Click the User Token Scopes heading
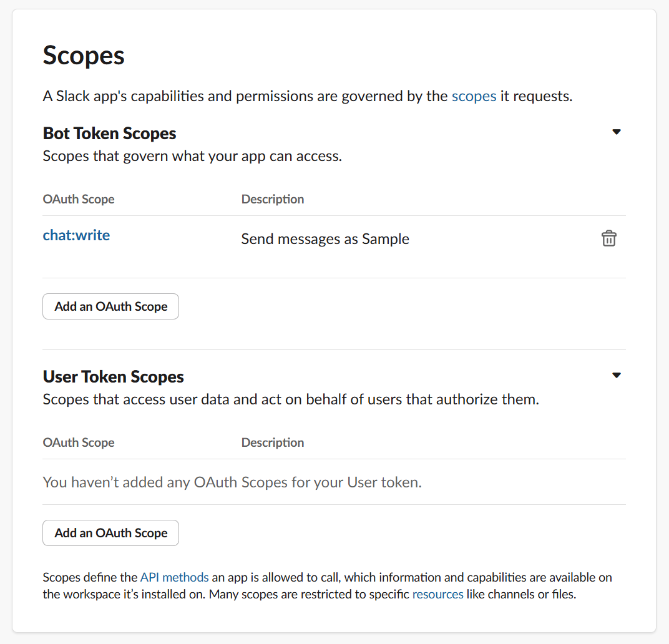 (x=113, y=376)
